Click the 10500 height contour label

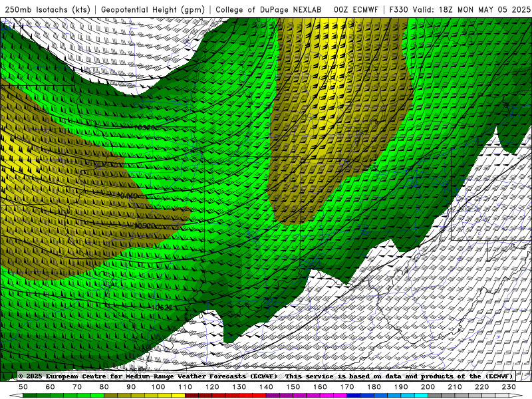(145, 225)
